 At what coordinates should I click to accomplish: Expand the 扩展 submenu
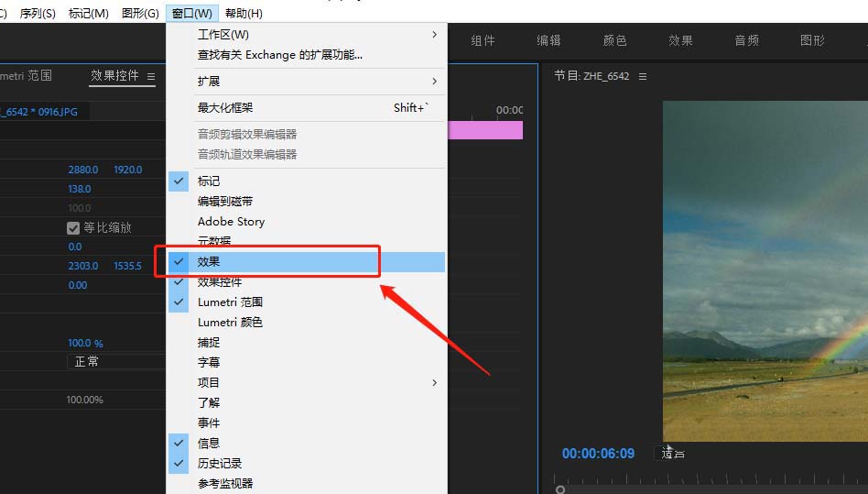tap(306, 82)
